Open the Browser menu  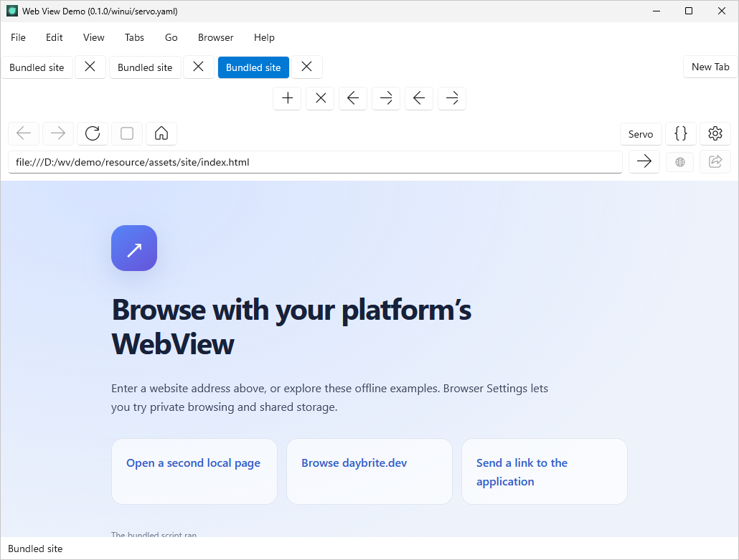tap(215, 38)
